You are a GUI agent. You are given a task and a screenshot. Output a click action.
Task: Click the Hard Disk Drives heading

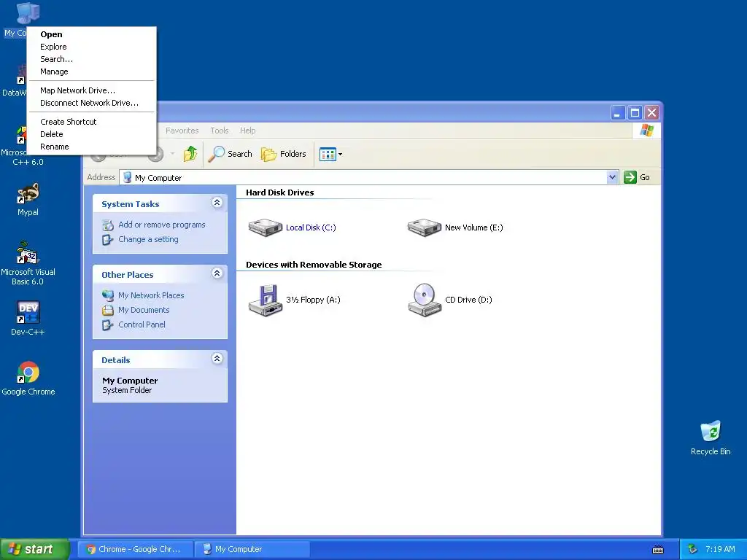tap(279, 192)
